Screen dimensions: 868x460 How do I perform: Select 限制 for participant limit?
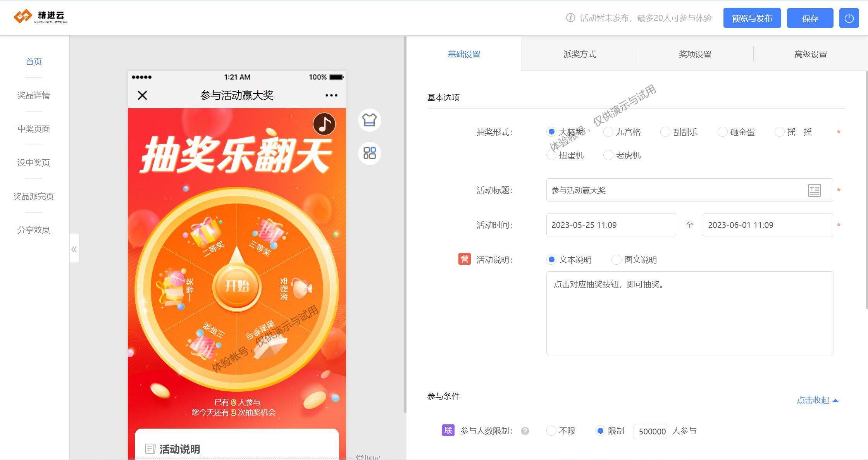coord(600,431)
